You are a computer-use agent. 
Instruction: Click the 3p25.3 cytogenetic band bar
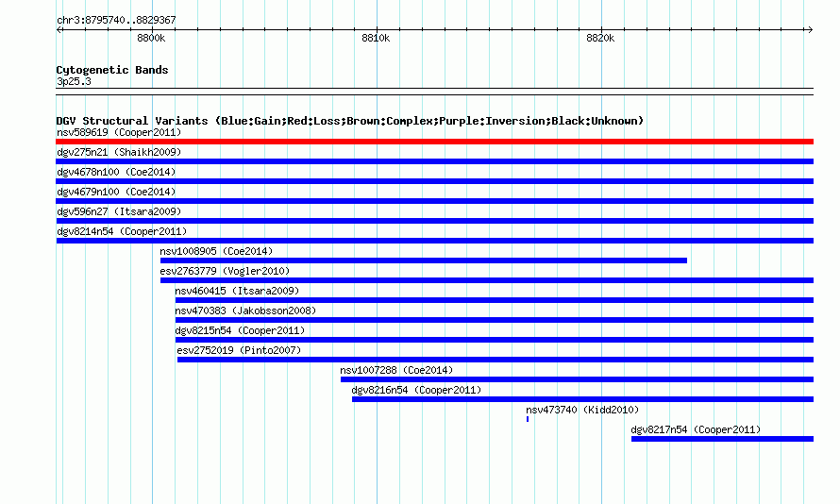pyautogui.click(x=434, y=92)
